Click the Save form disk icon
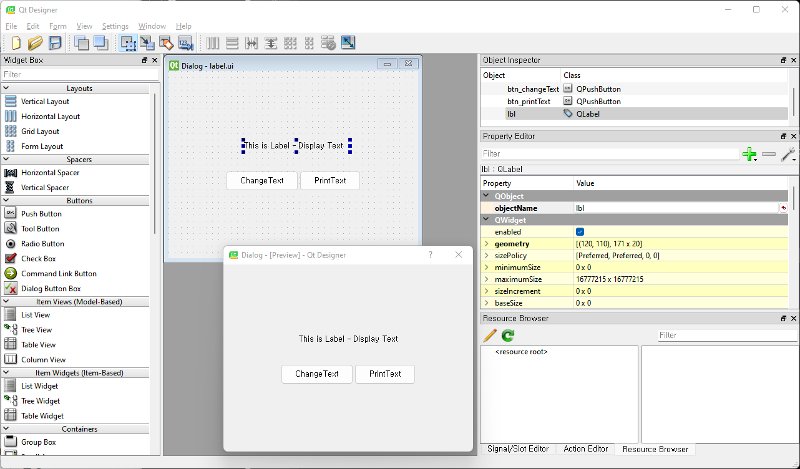Image resolution: width=800 pixels, height=469 pixels. [55, 43]
